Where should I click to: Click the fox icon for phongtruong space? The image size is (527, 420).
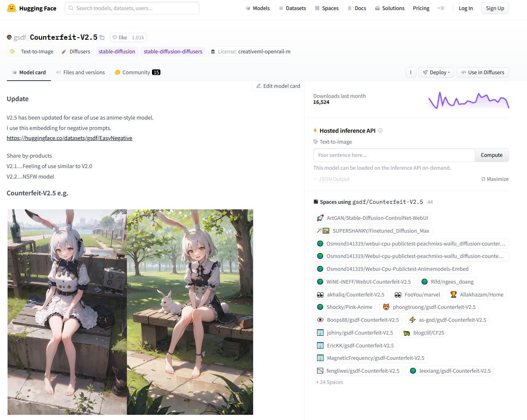(x=386, y=307)
